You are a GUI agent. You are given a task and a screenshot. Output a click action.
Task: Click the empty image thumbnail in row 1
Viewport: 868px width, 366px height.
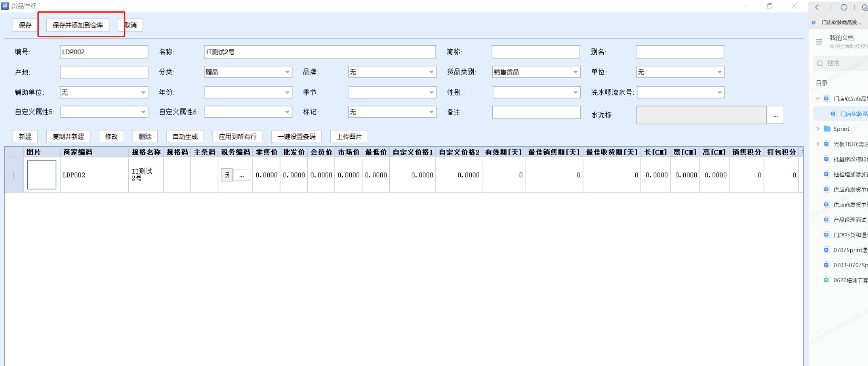(42, 175)
